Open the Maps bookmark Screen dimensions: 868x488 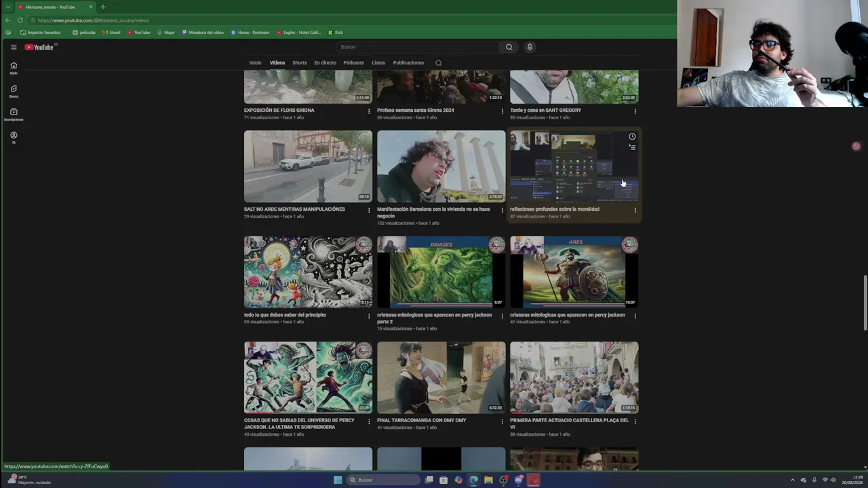coord(165,33)
